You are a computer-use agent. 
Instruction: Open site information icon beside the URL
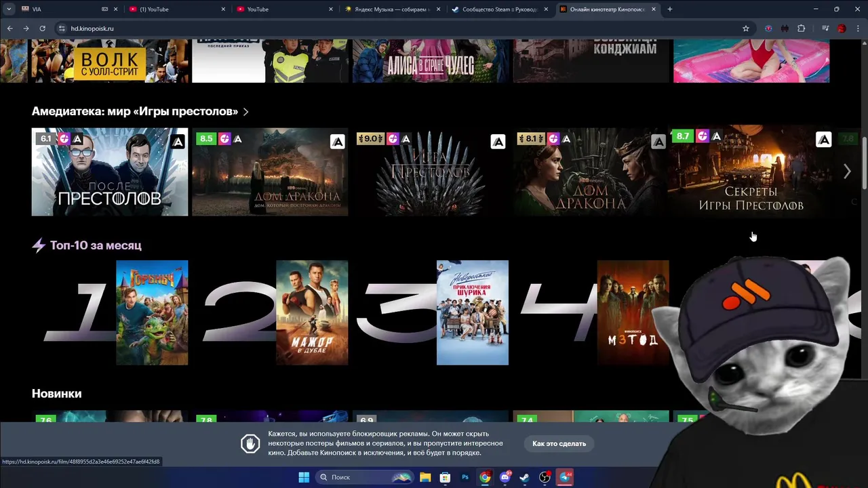coord(62,28)
